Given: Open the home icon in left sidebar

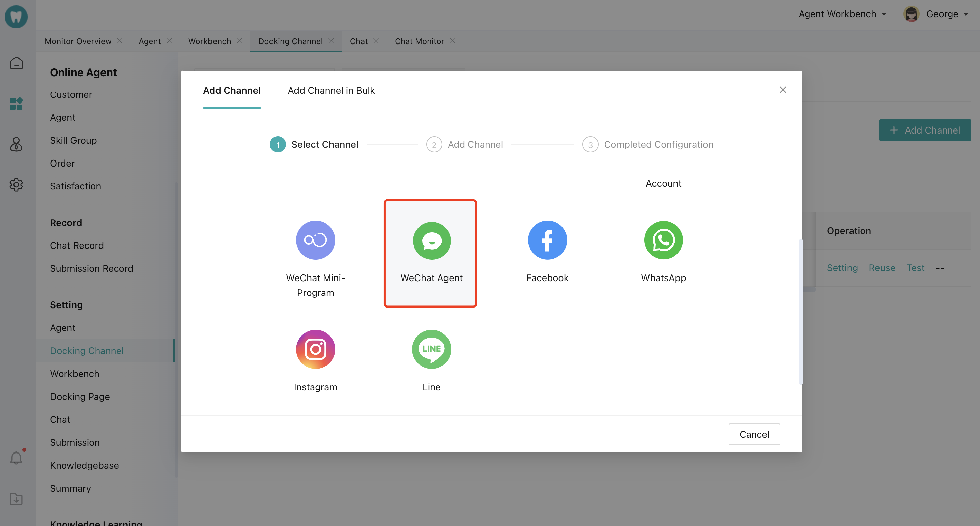Looking at the screenshot, I should coord(16,63).
